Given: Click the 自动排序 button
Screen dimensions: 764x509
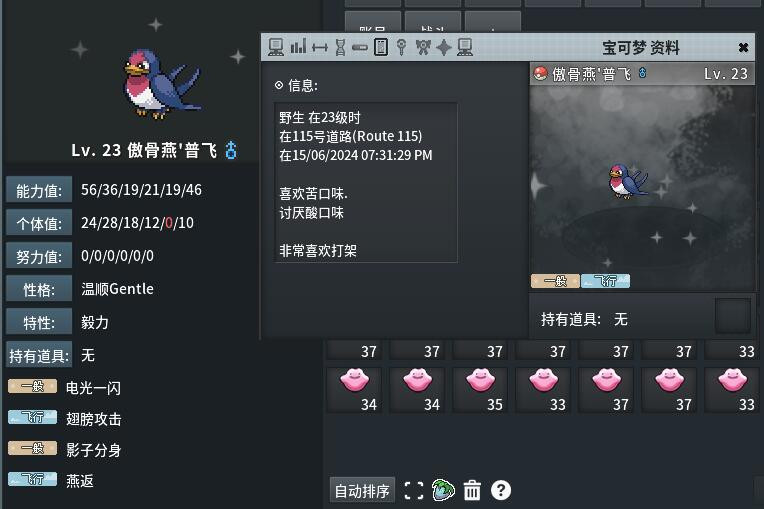Looking at the screenshot, I should pyautogui.click(x=362, y=490).
